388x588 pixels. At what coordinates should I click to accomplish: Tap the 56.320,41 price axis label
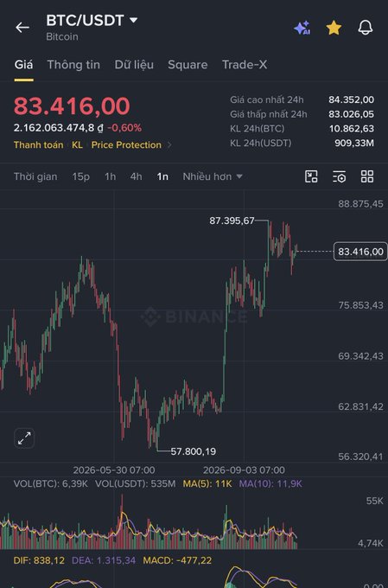point(360,457)
